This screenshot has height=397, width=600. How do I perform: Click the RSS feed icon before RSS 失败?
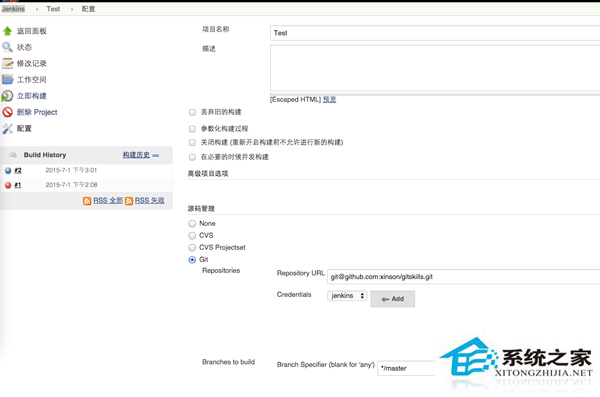pos(129,201)
